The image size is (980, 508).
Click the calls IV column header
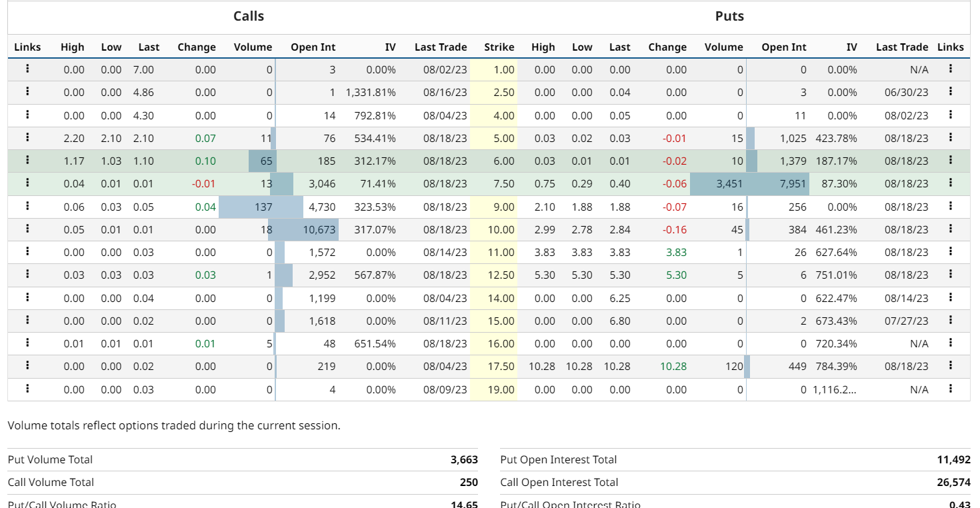click(x=390, y=47)
